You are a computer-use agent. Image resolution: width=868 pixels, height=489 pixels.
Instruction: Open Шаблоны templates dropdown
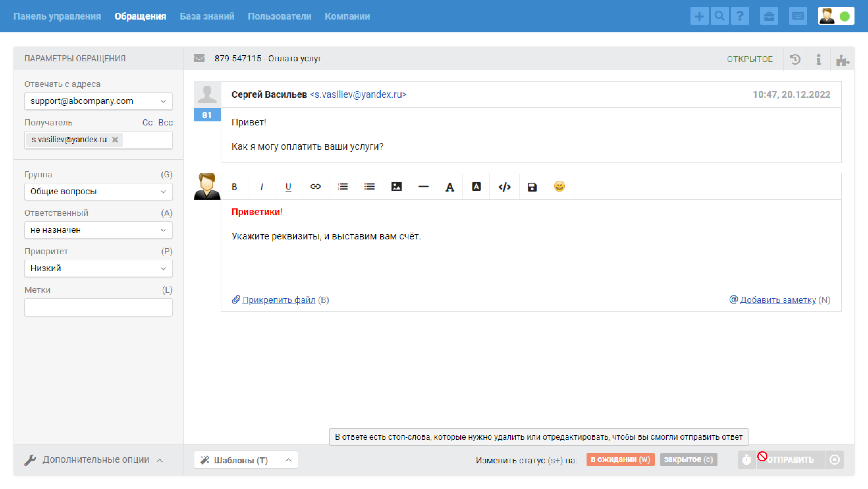246,460
